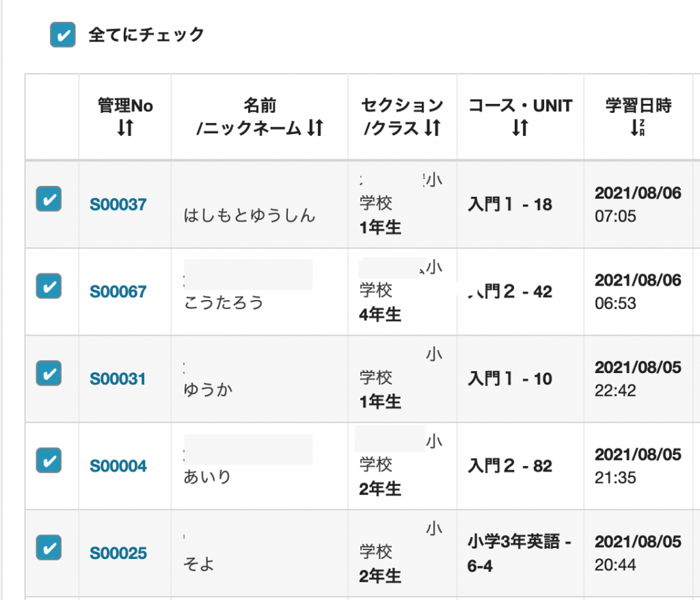Image resolution: width=700 pixels, height=600 pixels.
Task: Open the S00025 management number link
Action: click(118, 553)
